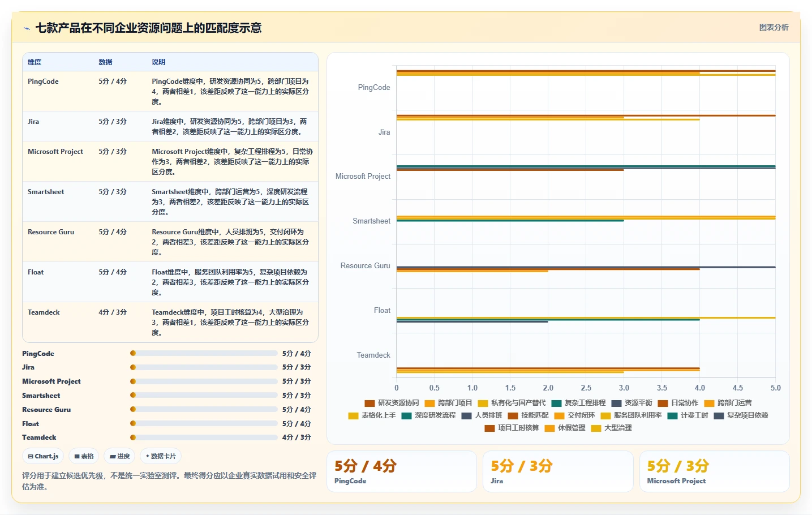Viewport: 812px width, 515px height.
Task: Click the PingCode label on the chart axis
Action: 374,88
